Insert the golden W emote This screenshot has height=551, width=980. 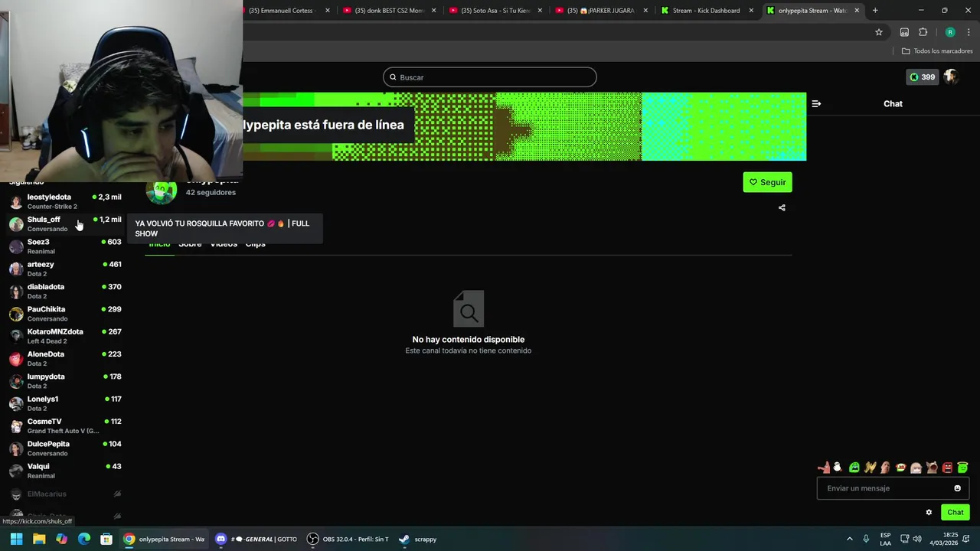pyautogui.click(x=871, y=468)
